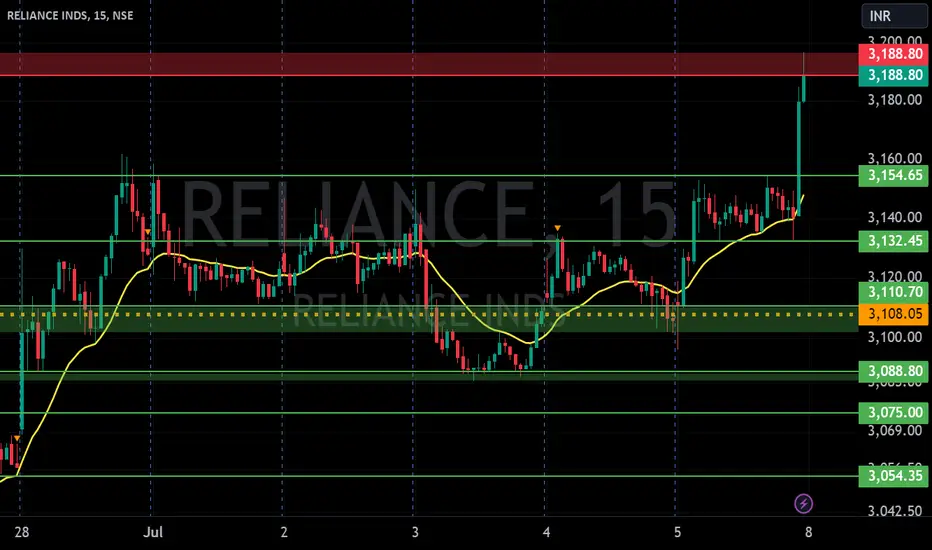Click the 4 date label on time axis

(x=546, y=532)
